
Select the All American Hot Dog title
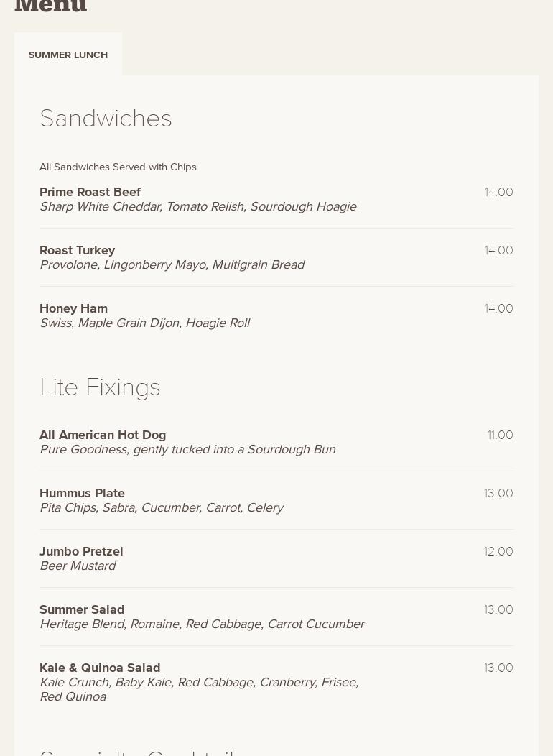(x=103, y=435)
